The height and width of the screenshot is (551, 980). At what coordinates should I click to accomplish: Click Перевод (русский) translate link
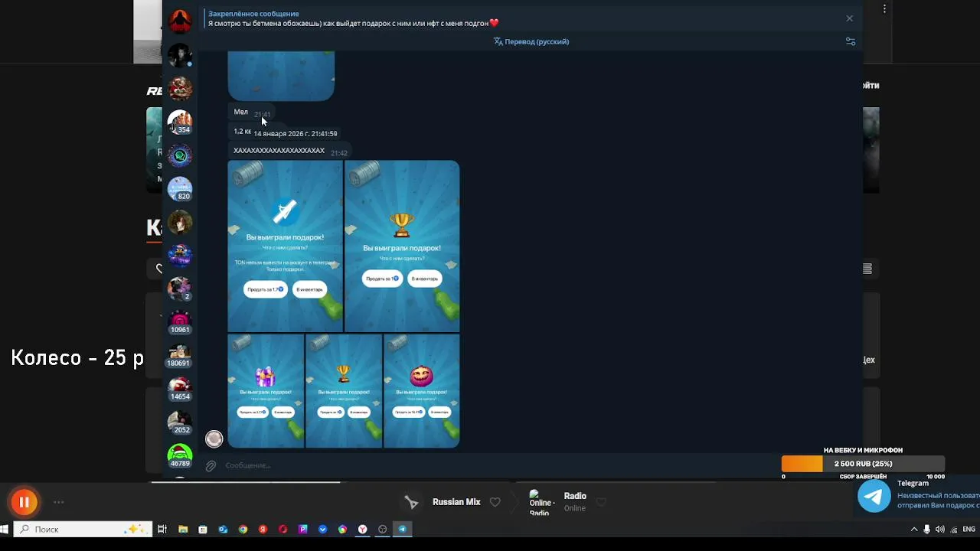pos(531,41)
